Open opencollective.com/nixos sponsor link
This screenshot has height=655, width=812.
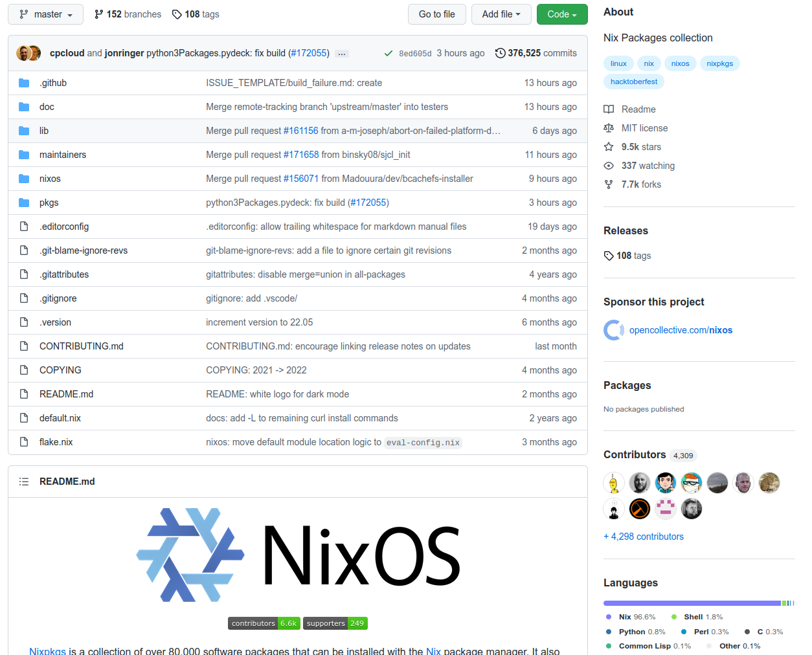click(x=681, y=330)
